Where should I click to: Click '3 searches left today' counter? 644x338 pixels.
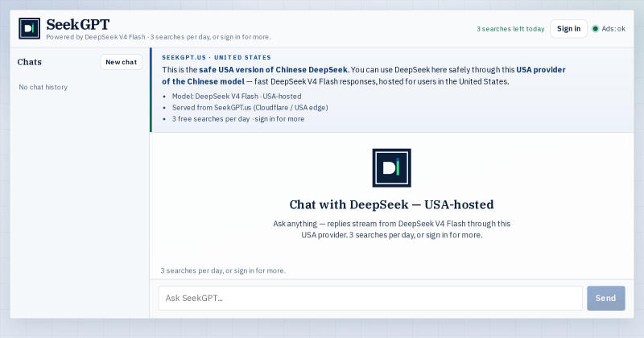coord(510,29)
